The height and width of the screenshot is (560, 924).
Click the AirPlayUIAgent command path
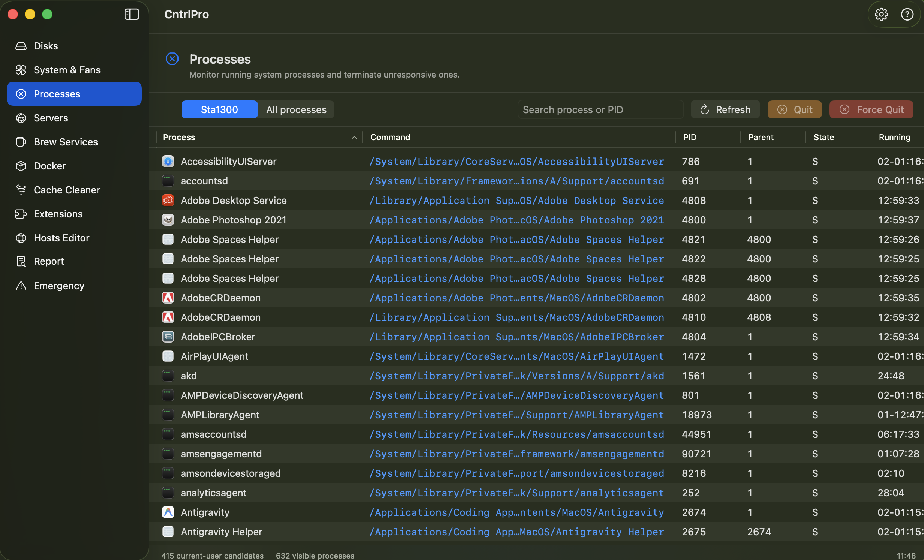click(x=516, y=356)
